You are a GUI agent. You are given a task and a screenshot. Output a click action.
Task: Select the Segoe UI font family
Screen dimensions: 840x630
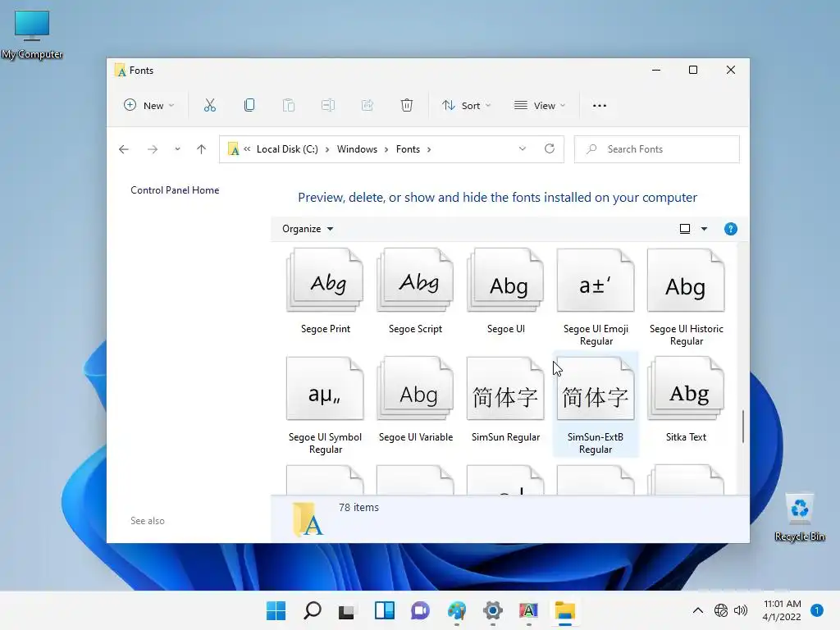[505, 292]
